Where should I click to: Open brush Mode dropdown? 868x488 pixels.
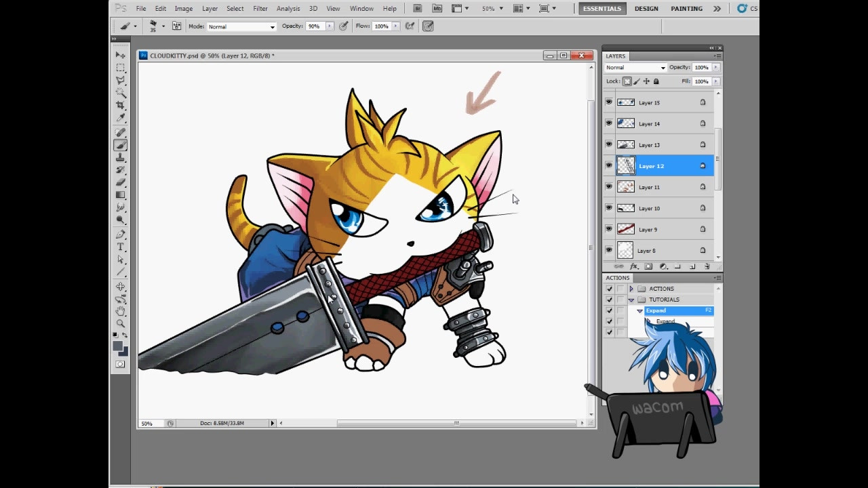click(241, 26)
